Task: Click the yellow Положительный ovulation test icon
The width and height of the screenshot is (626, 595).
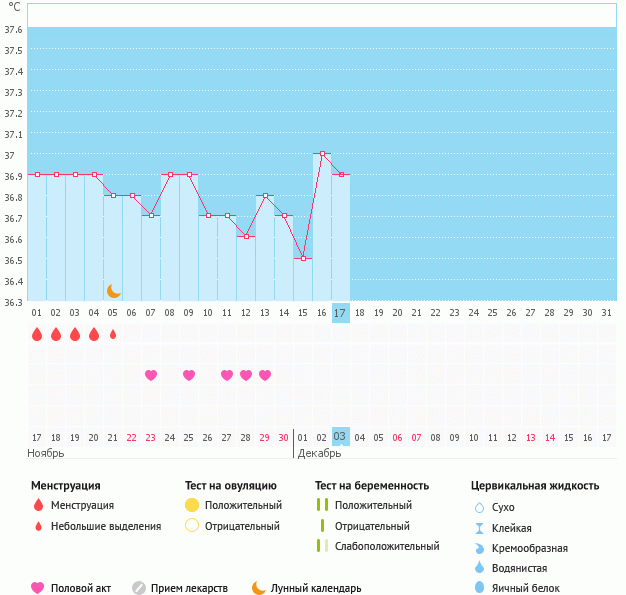Action: 192,505
